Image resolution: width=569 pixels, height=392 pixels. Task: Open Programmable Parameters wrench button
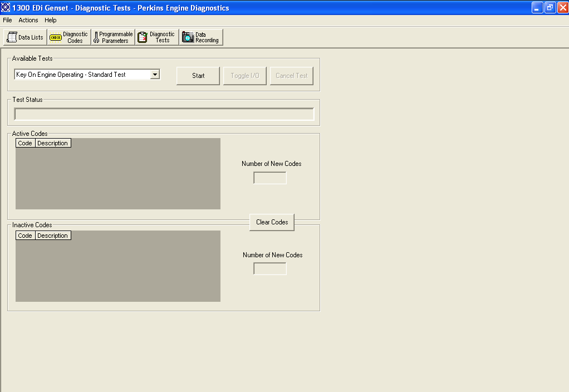pos(113,37)
